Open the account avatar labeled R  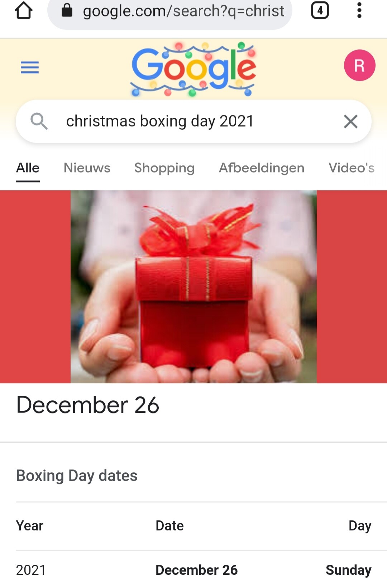[359, 65]
